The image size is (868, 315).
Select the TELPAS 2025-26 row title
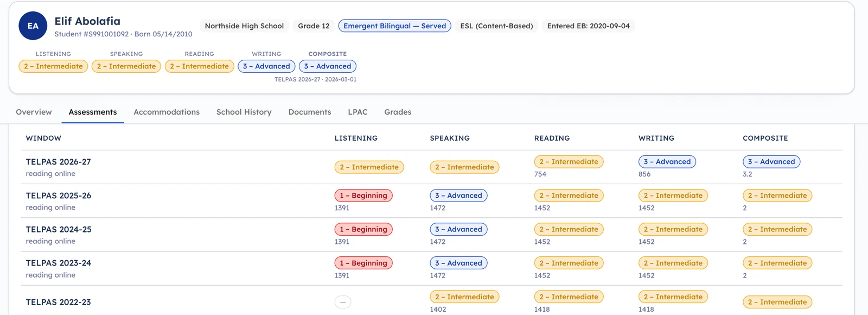coord(58,196)
